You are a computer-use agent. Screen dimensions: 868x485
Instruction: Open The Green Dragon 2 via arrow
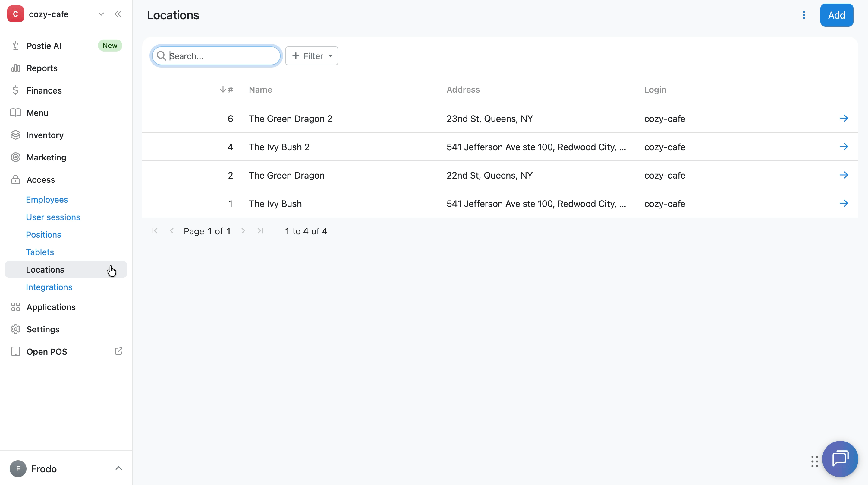pos(843,118)
